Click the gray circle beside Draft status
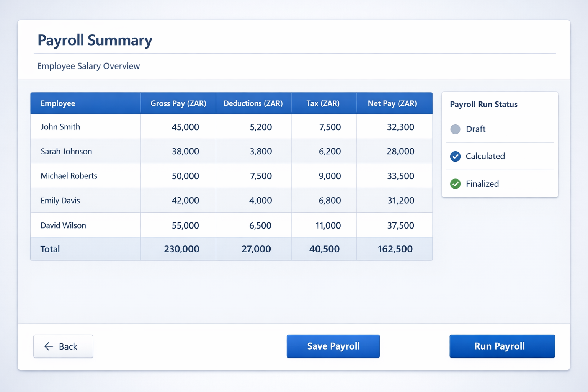Image resolution: width=588 pixels, height=392 pixels. pos(456,129)
